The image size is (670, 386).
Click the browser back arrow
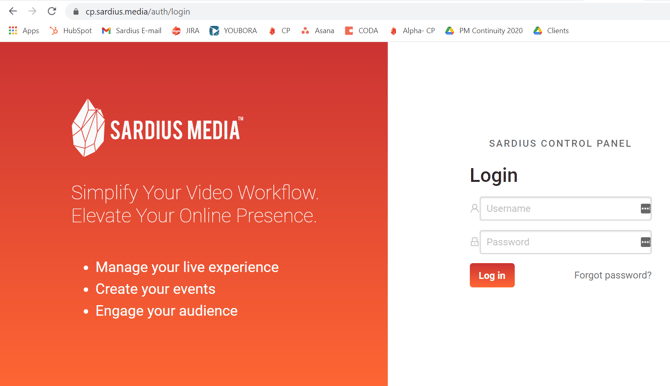[x=13, y=11]
